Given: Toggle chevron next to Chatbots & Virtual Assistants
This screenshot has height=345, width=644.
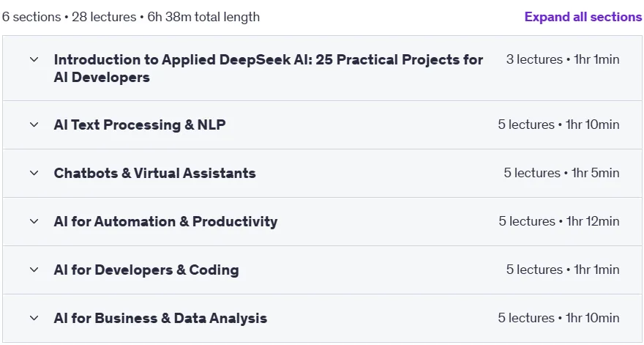Looking at the screenshot, I should click(x=34, y=173).
